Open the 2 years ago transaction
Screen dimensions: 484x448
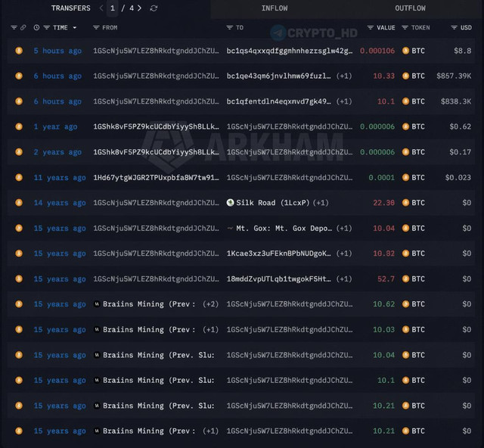(x=57, y=152)
